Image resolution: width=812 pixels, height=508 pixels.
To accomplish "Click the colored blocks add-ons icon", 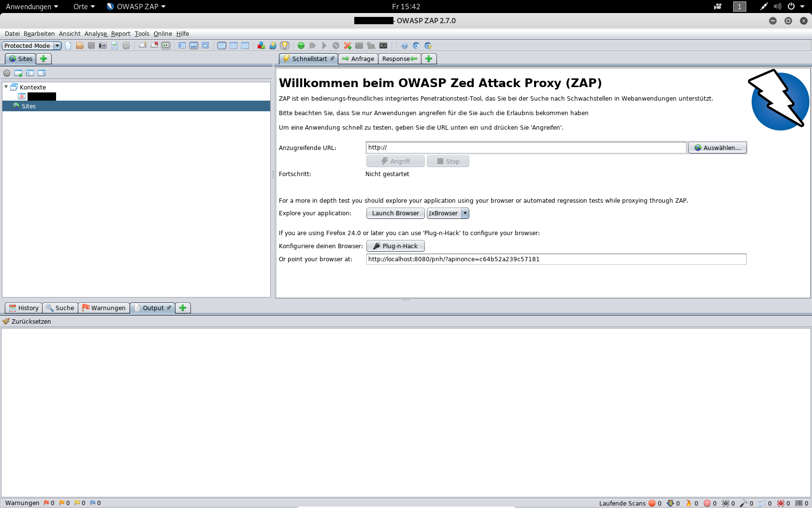I will (x=261, y=45).
